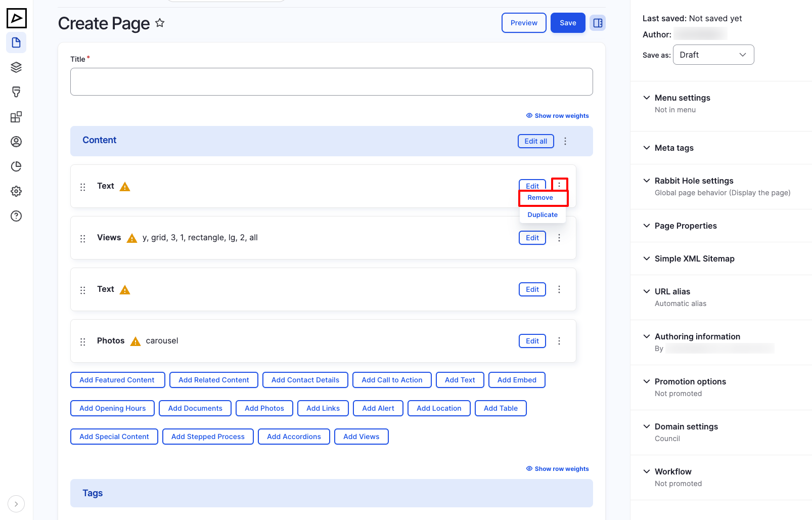
Task: Open the Draft save-as dropdown
Action: click(x=713, y=55)
